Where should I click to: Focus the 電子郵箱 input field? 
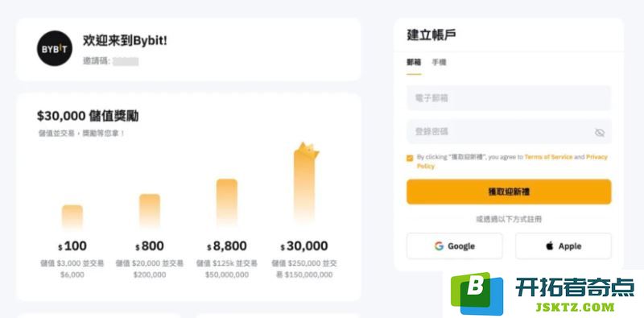coord(509,97)
